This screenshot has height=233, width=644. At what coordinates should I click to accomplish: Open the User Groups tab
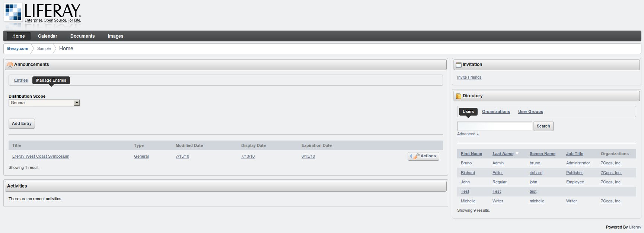[x=530, y=111]
